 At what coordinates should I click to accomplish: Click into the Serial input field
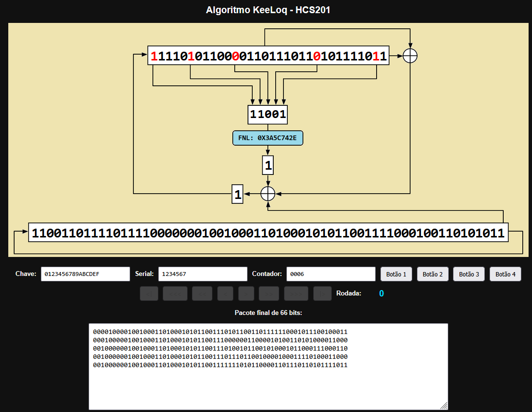(x=203, y=274)
